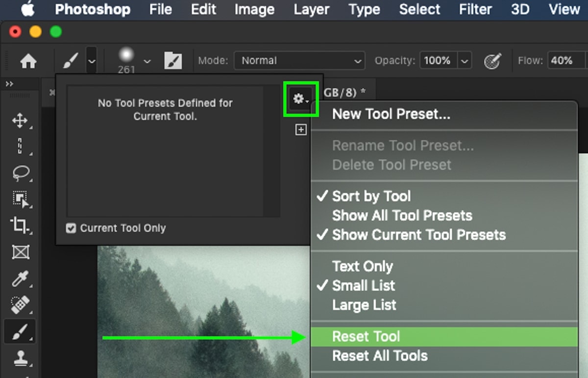Viewport: 588px width, 378px height.
Task: Click the Home screen icon
Action: [28, 61]
